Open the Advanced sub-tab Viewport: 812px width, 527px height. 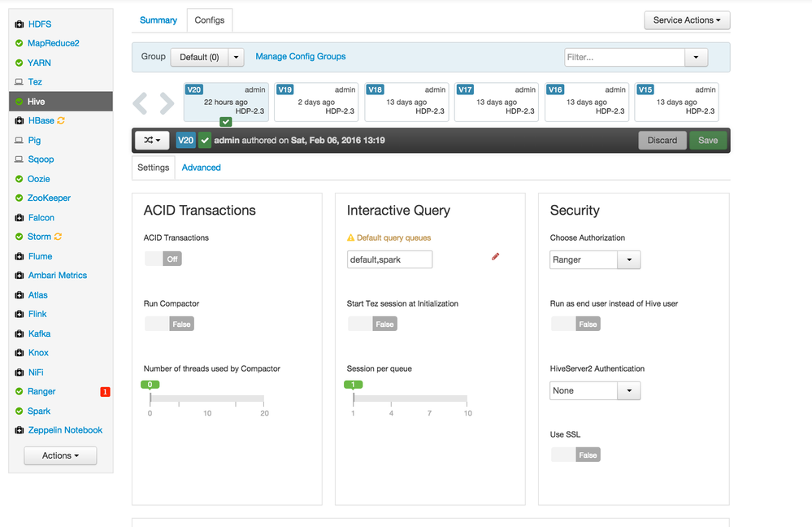tap(201, 168)
